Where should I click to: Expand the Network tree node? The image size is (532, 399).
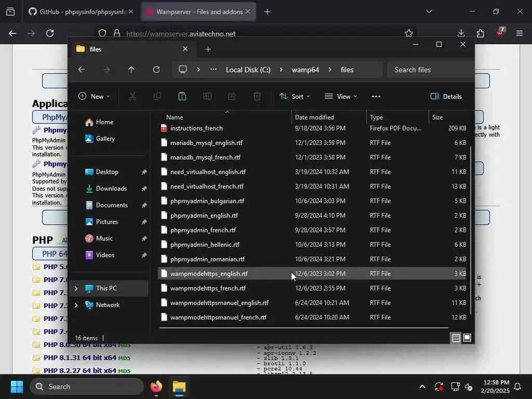click(x=76, y=304)
